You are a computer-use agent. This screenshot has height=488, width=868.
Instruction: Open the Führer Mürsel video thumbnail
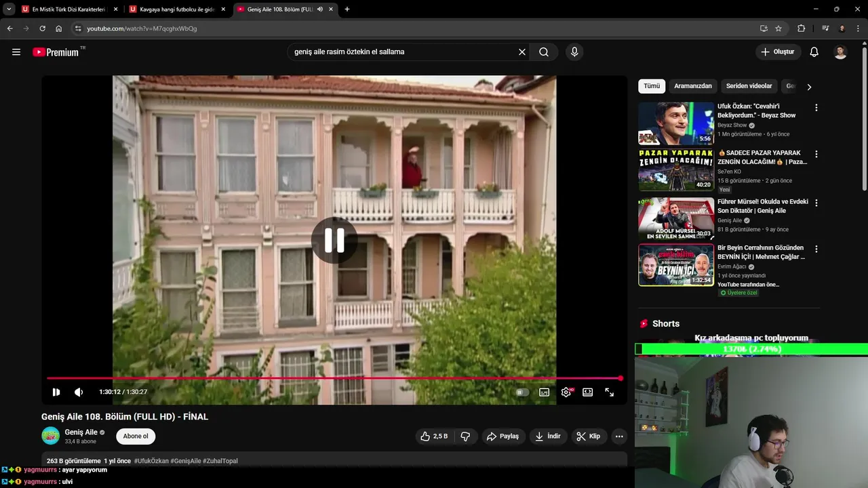pyautogui.click(x=676, y=219)
